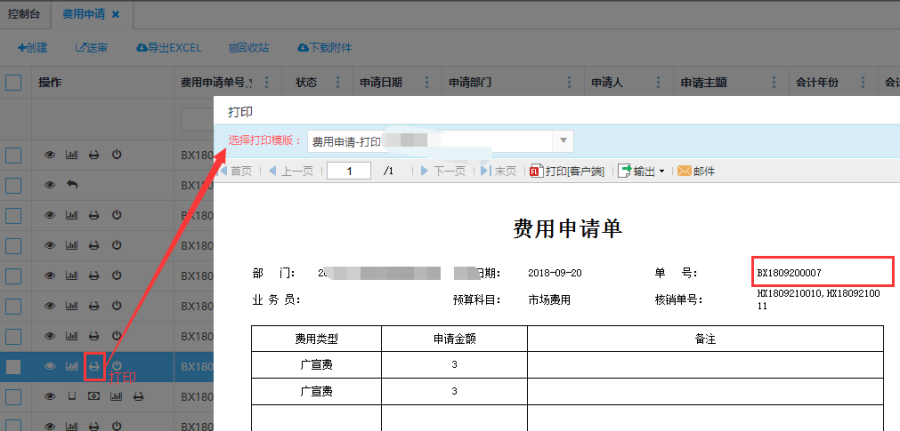
Task: Click the undo arrow icon in the second row
Action: tap(72, 185)
